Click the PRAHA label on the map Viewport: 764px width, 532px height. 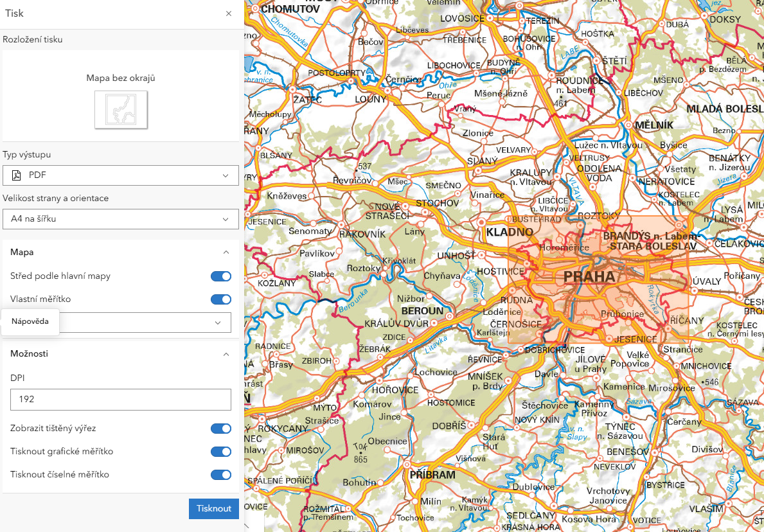coord(589,277)
